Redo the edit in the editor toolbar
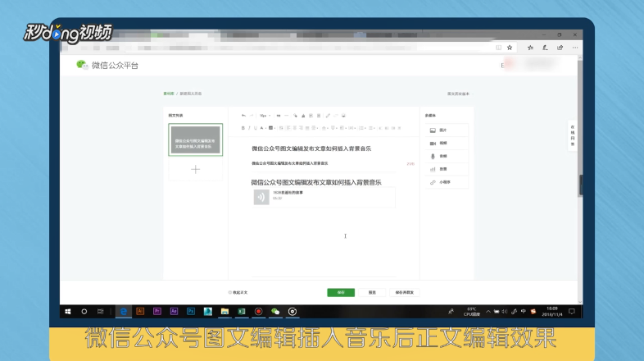Screen dimensions: 644x361 (252, 116)
